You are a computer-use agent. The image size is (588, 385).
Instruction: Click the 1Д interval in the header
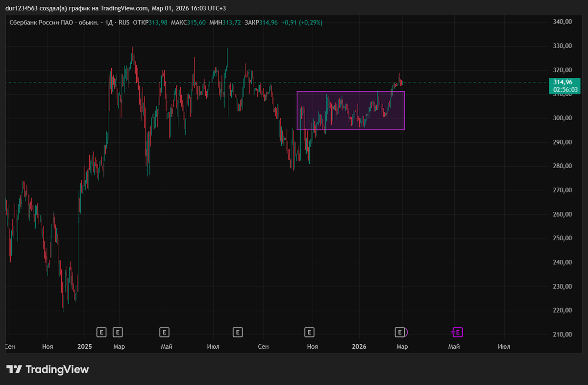coord(110,23)
